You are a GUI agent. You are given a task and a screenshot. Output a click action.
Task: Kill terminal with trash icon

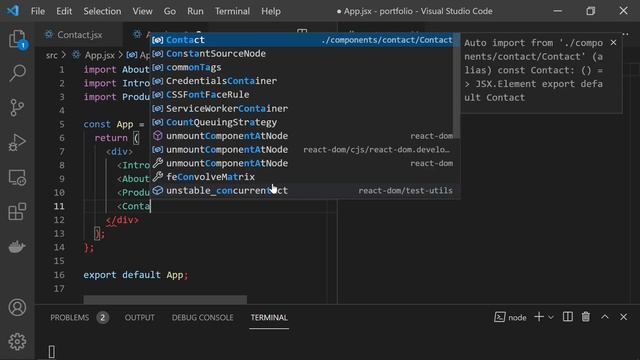click(586, 317)
